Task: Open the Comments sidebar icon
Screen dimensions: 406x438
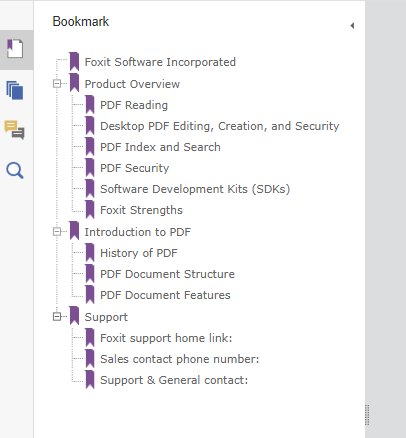Action: tap(14, 130)
